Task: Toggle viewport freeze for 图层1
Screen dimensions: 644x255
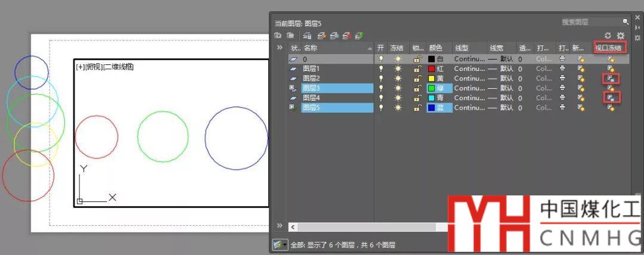Action: [x=611, y=69]
